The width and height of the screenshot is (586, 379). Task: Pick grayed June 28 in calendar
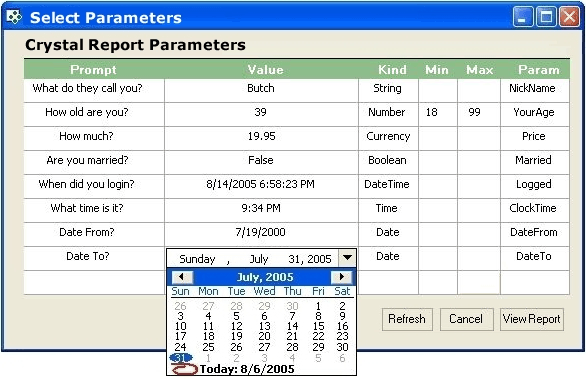[x=236, y=306]
